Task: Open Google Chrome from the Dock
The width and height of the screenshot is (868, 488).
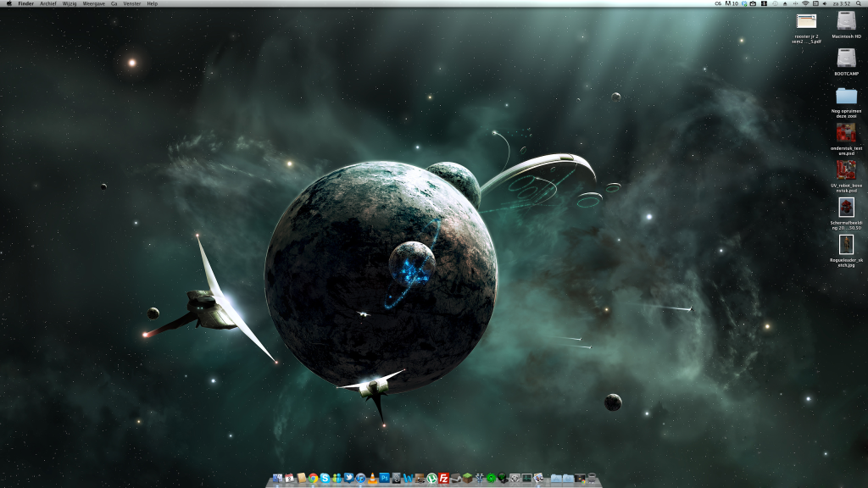Action: pyautogui.click(x=313, y=479)
